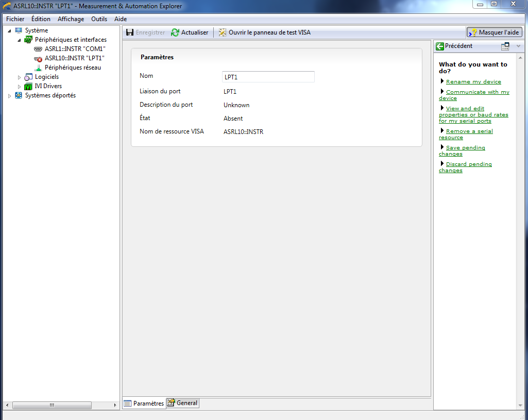Open the Affichage menu
This screenshot has height=420, width=528.
pyautogui.click(x=71, y=19)
